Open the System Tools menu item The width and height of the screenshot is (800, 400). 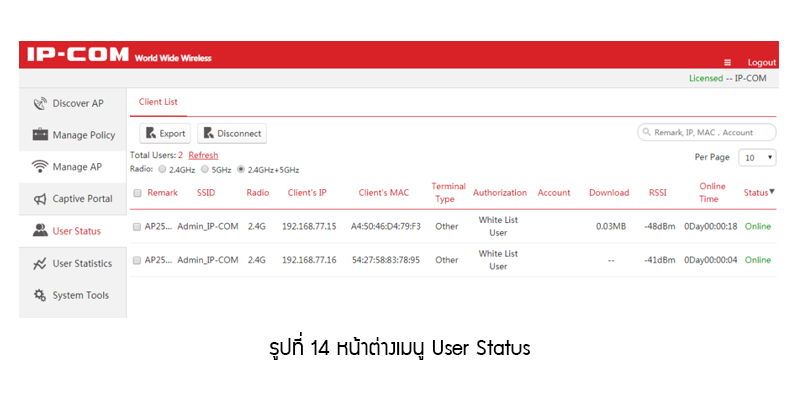click(80, 296)
